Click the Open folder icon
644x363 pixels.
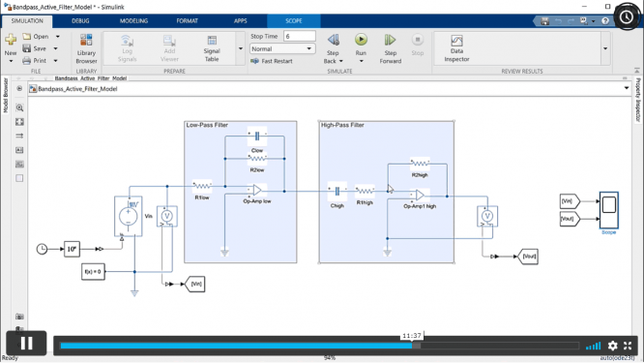coord(27,37)
